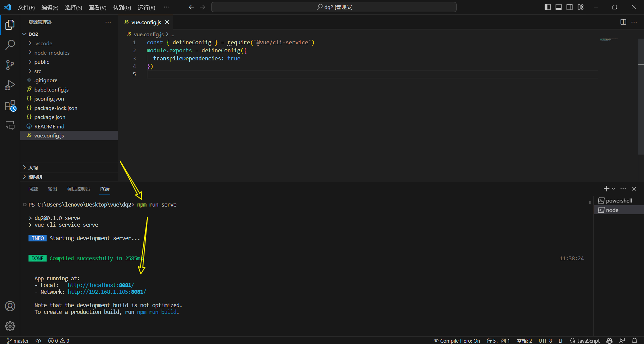Screen dimensions: 644x344
Task: Expand the .vscode folder
Action: 30,43
